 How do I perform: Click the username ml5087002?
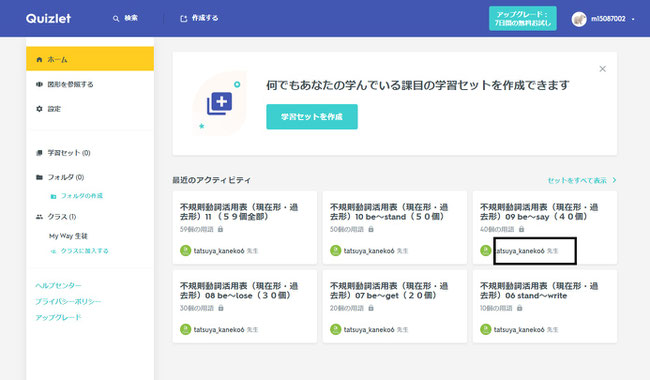pyautogui.click(x=608, y=19)
